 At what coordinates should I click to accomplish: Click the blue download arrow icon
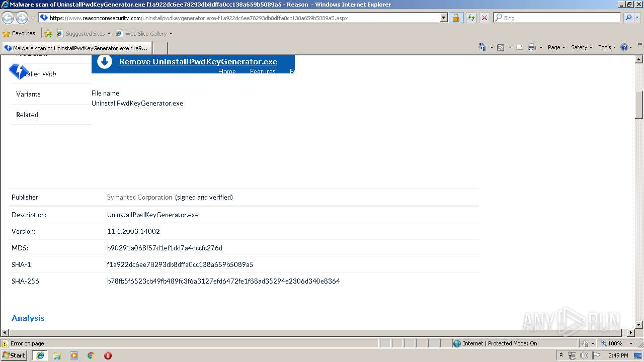click(104, 62)
